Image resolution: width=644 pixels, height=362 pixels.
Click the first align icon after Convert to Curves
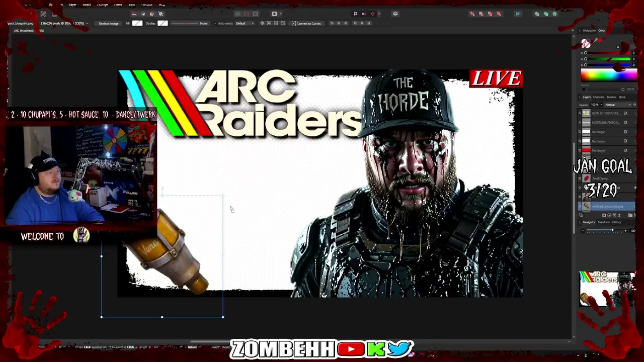point(332,24)
